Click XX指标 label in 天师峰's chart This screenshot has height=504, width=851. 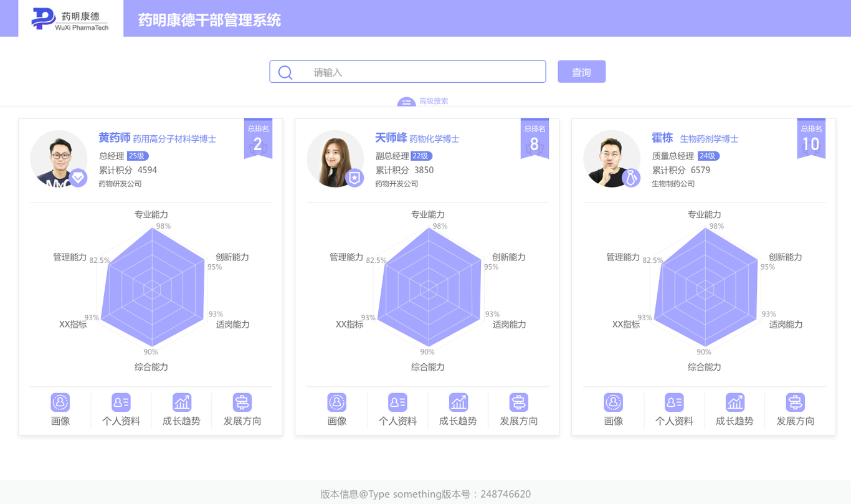tap(349, 325)
